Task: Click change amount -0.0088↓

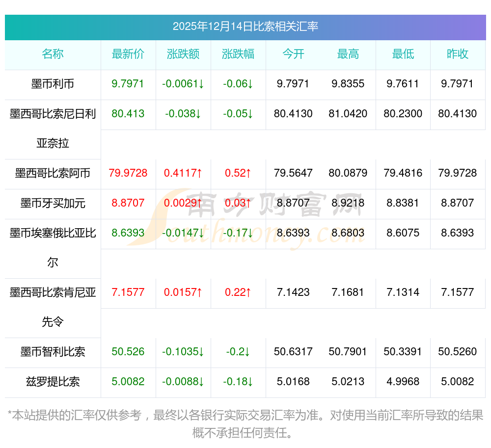Action: 183,382
